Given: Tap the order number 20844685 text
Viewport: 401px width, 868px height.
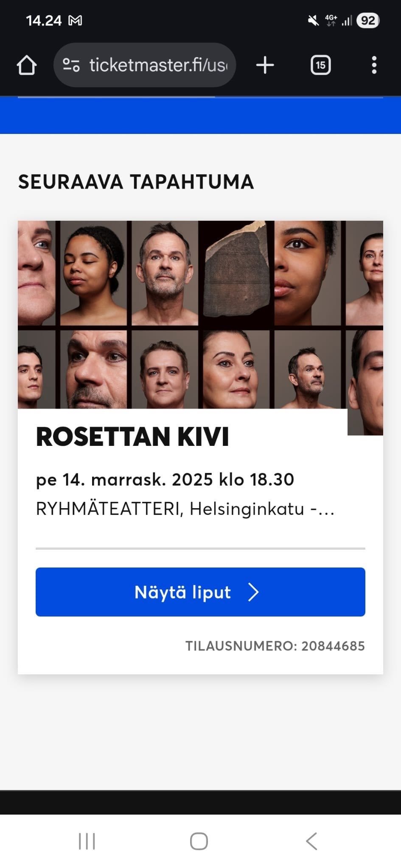Looking at the screenshot, I should click(x=275, y=645).
